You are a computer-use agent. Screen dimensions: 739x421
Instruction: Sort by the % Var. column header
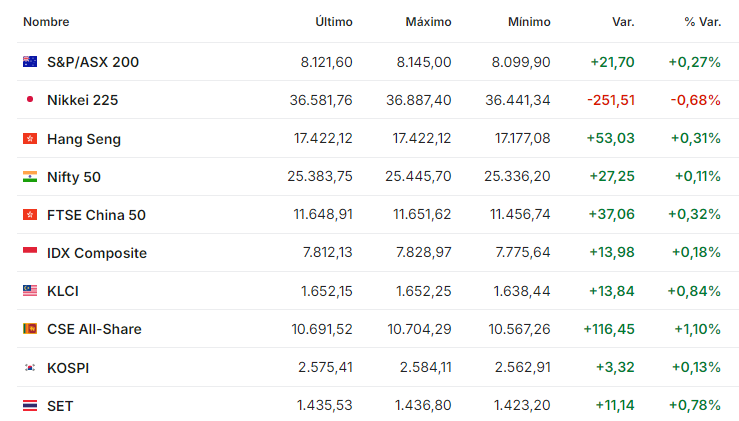point(703,22)
